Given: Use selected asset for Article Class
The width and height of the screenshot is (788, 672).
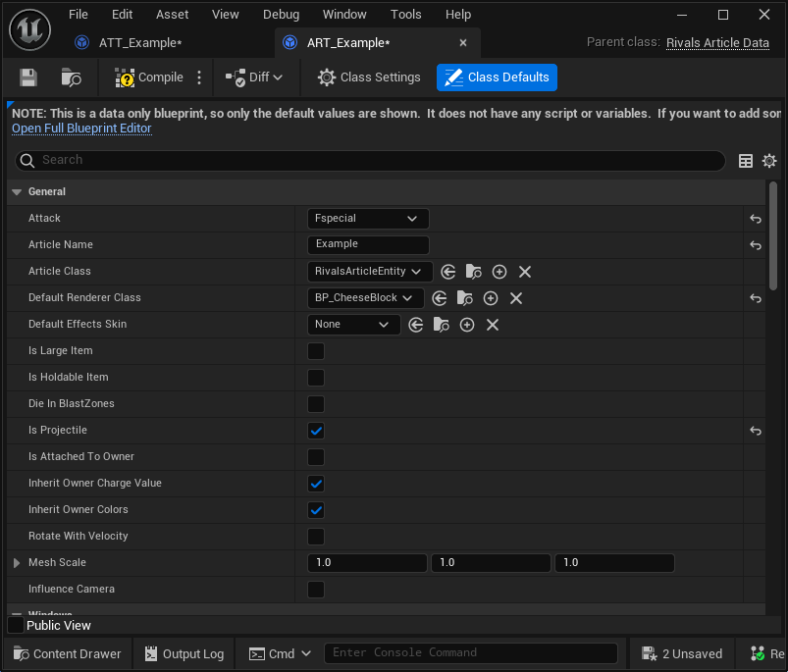Looking at the screenshot, I should coord(448,272).
